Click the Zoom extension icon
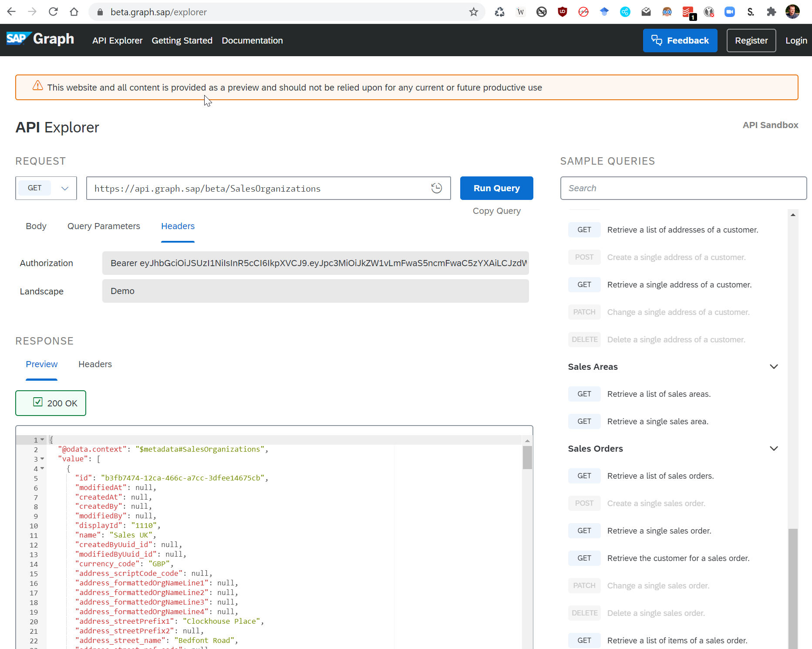This screenshot has height=649, width=812. [729, 12]
